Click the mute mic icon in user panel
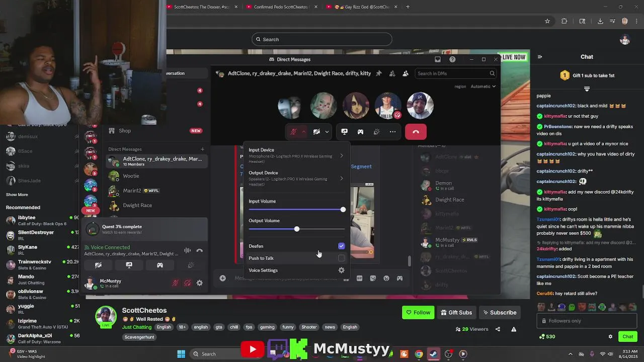Viewport: 644px width, 362px height. (175, 283)
